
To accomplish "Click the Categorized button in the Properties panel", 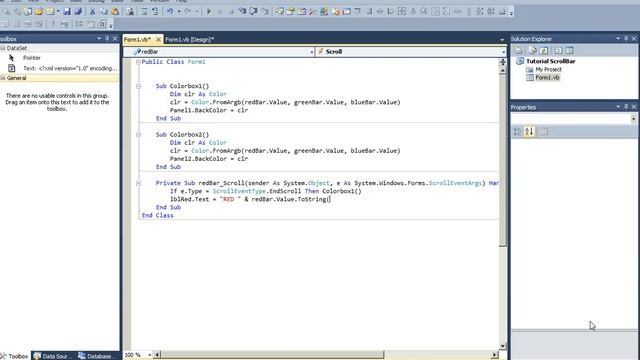I will click(517, 131).
